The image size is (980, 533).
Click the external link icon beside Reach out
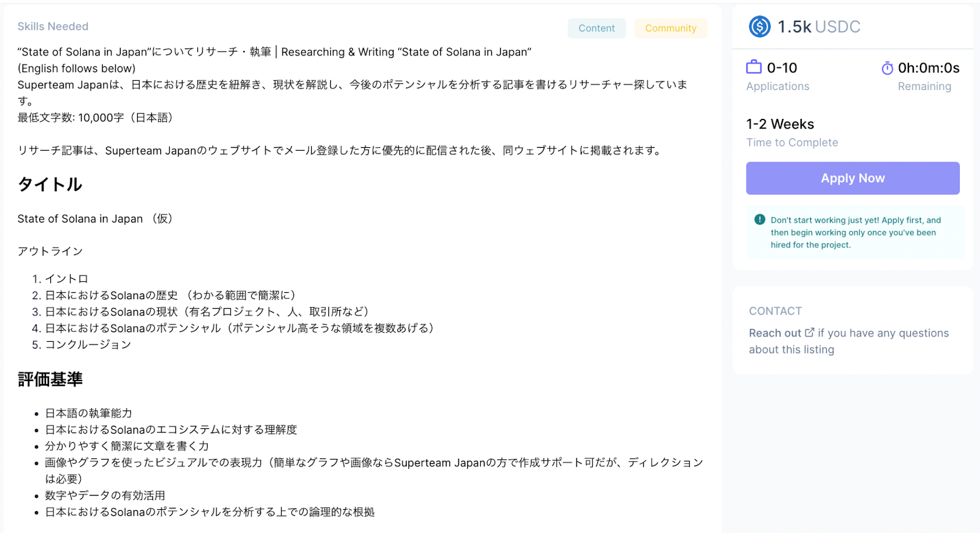[809, 332]
